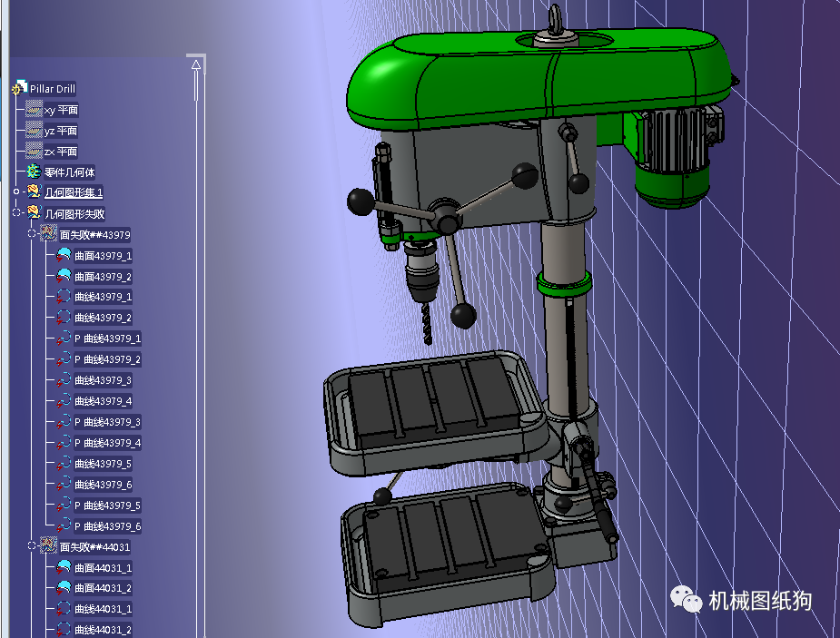The width and height of the screenshot is (840, 638).
Task: Click the P 曲线43979_2 curve icon
Action: [x=64, y=359]
